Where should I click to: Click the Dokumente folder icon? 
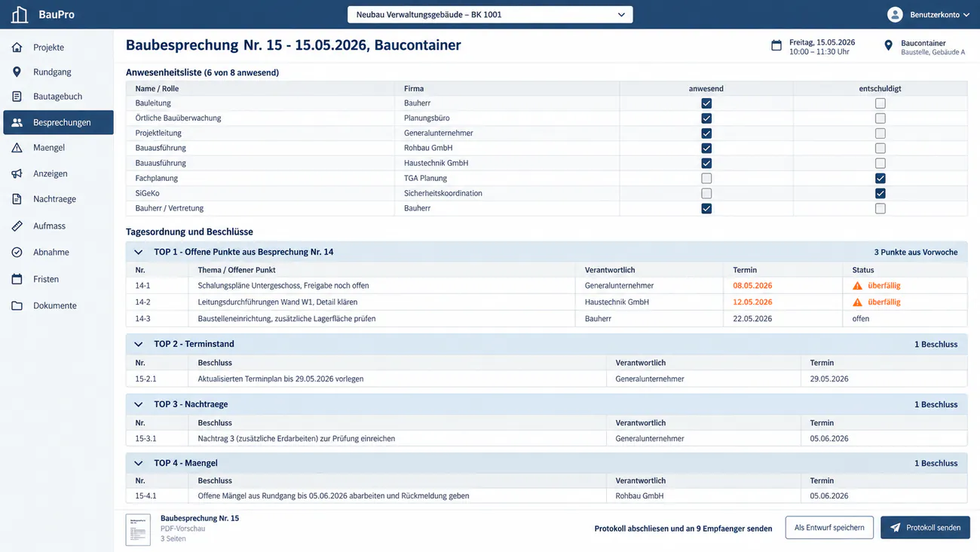pos(17,305)
